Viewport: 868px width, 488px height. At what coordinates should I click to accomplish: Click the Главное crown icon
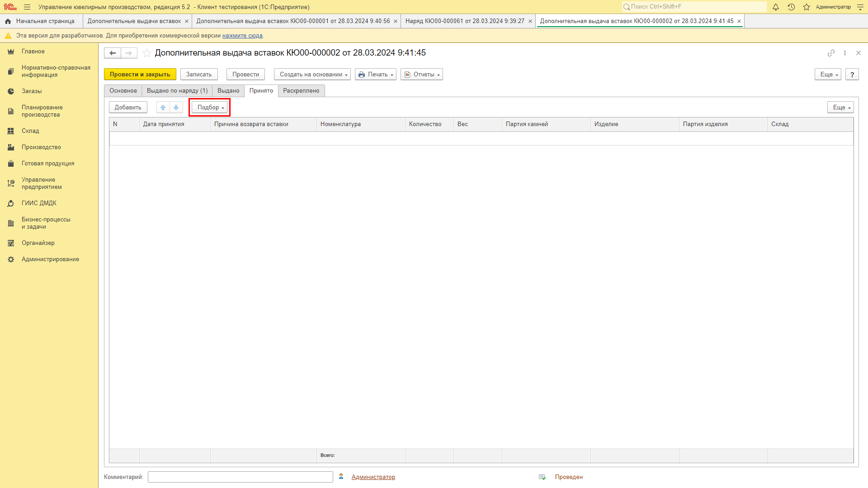tap(11, 52)
